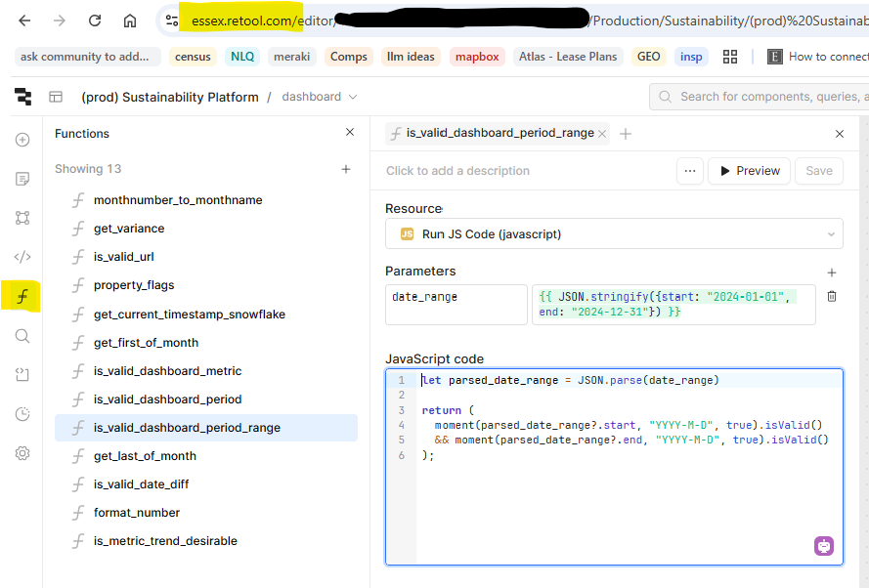Image resolution: width=869 pixels, height=588 pixels.
Task: Open browser home page
Action: pos(130,21)
